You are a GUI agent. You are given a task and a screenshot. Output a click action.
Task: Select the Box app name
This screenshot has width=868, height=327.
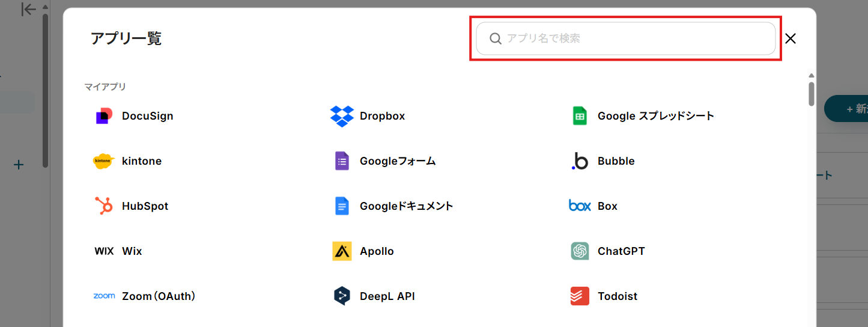(x=608, y=206)
